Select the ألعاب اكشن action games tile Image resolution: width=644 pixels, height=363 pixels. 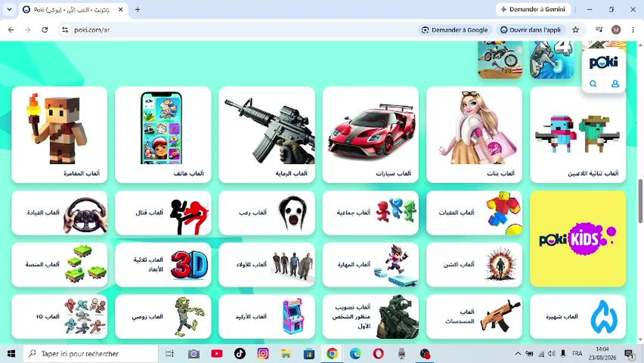pyautogui.click(x=474, y=265)
